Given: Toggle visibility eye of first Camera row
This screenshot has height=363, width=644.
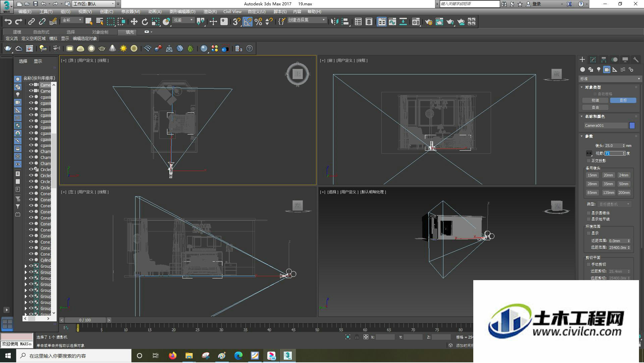Looking at the screenshot, I should tap(31, 85).
